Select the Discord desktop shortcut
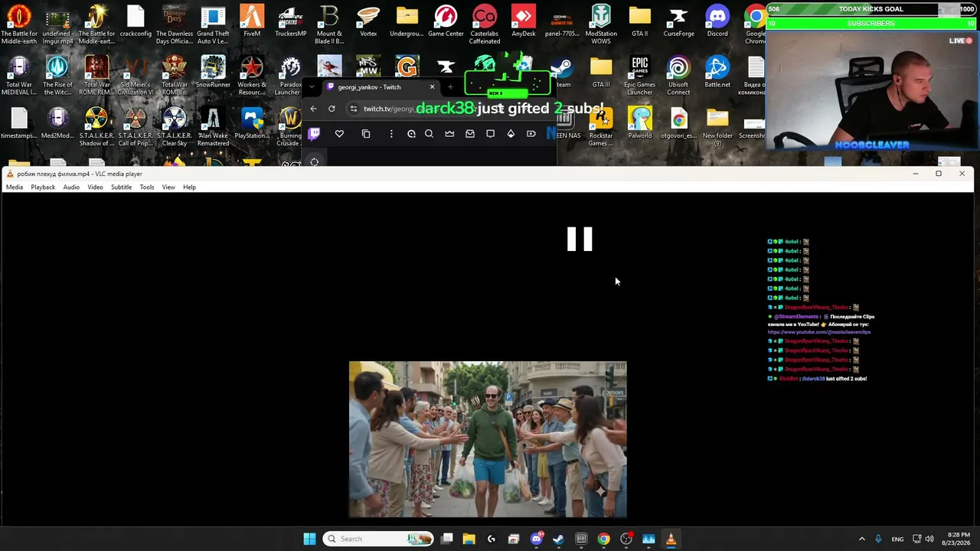The image size is (980, 551). tap(717, 21)
